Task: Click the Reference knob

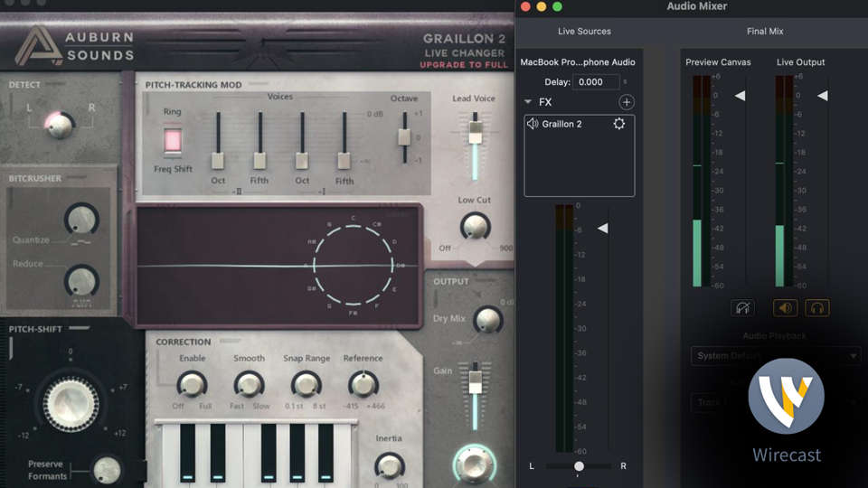Action: 363,385
